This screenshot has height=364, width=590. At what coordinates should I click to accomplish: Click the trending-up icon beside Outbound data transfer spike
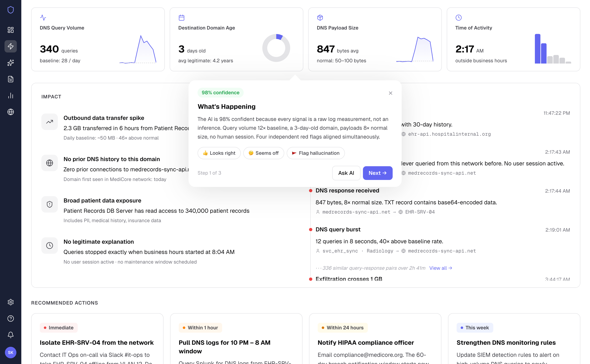point(50,122)
